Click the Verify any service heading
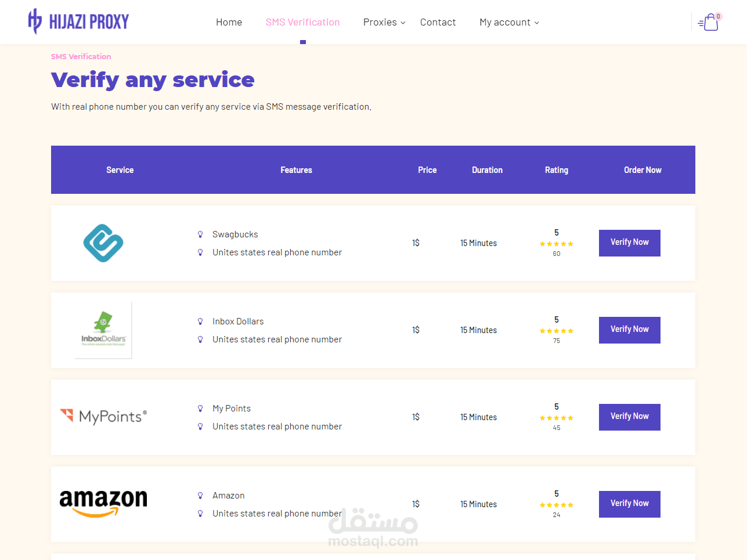747x560 pixels. pyautogui.click(x=153, y=80)
